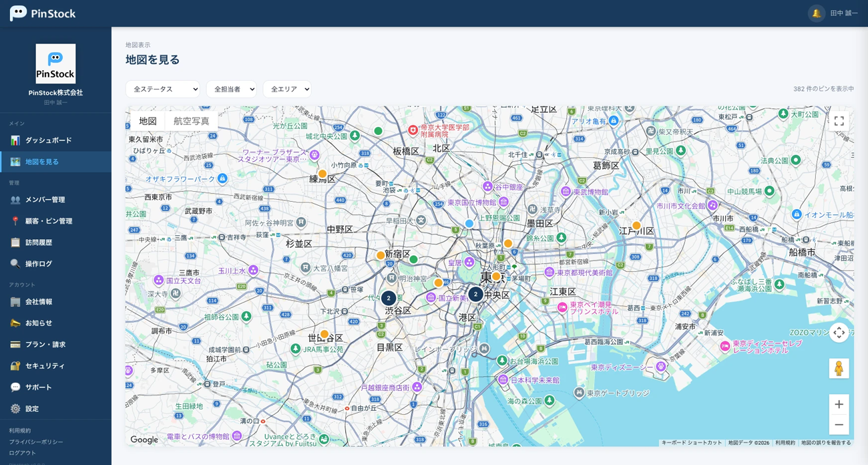Click the orange pin above the 中央区 cluster
The height and width of the screenshot is (465, 868).
[496, 276]
